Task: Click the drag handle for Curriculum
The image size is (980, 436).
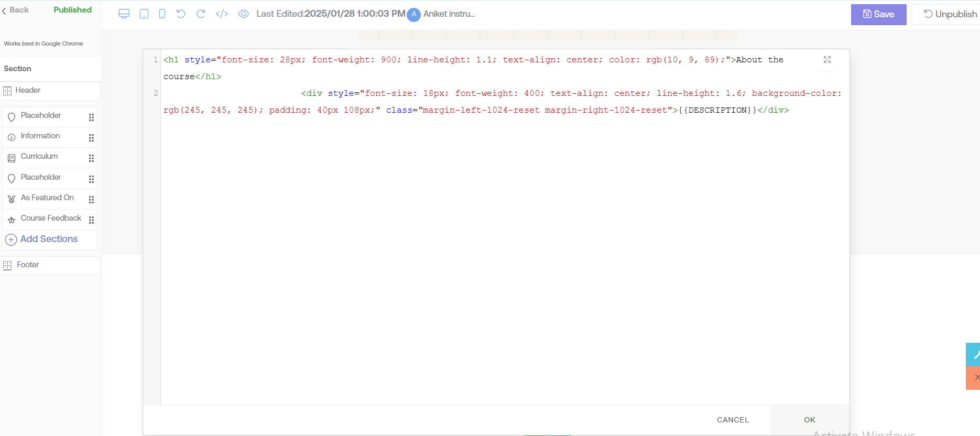Action: [91, 158]
